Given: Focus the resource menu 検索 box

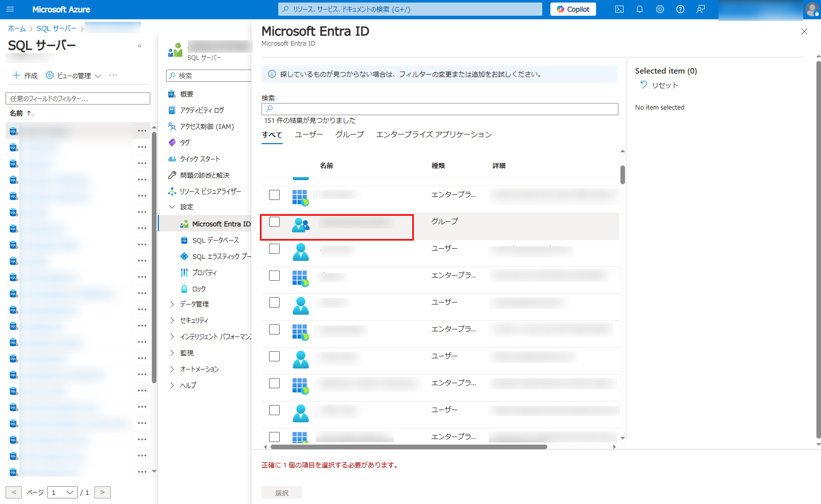Looking at the screenshot, I should (209, 76).
